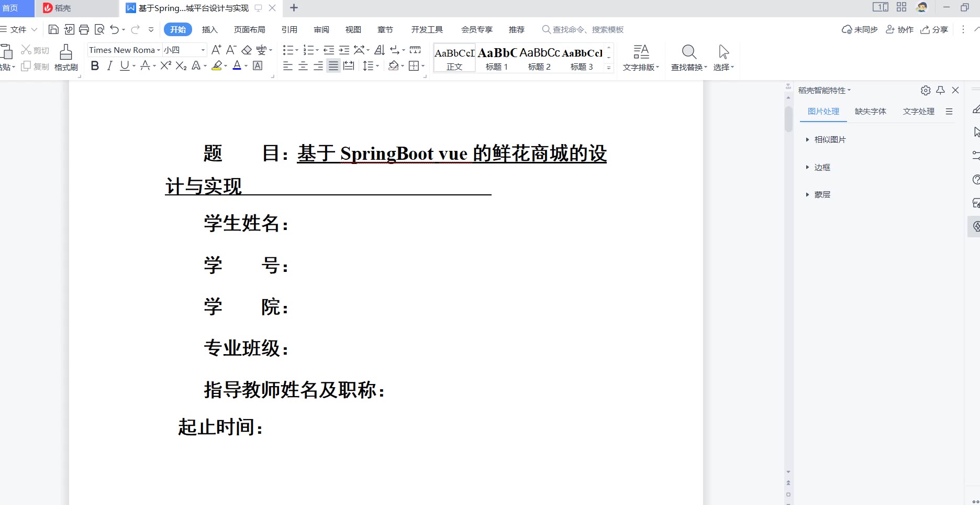Center align text

pos(303,65)
